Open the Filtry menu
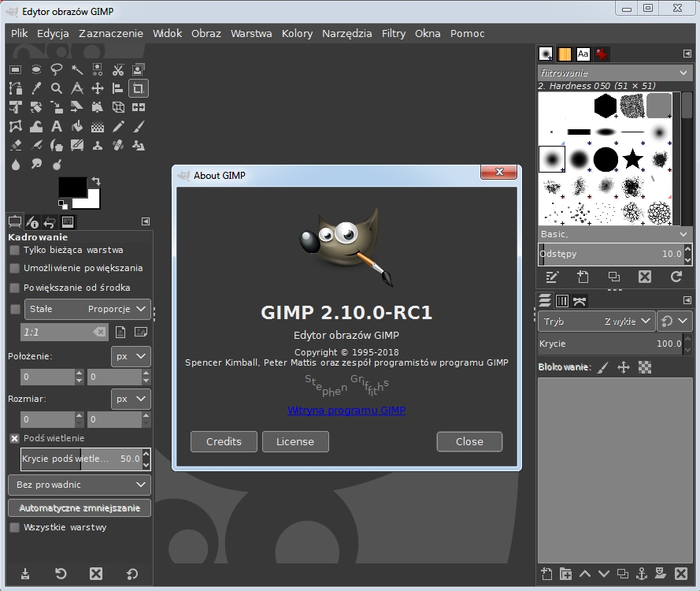Viewport: 700px width, 591px height. (x=393, y=33)
